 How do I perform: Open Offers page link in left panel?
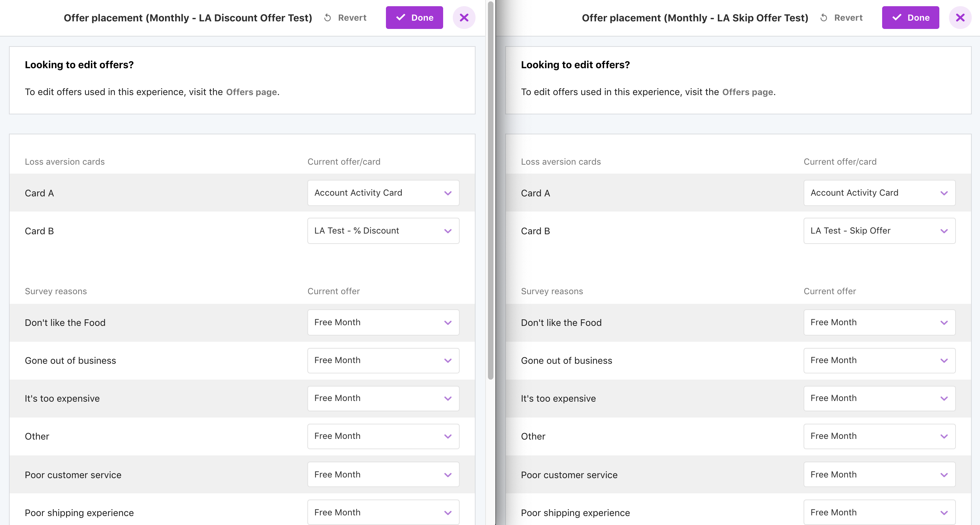251,92
